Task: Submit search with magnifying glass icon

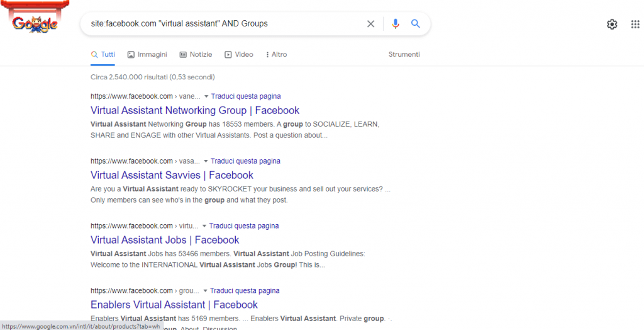Action: (x=416, y=24)
